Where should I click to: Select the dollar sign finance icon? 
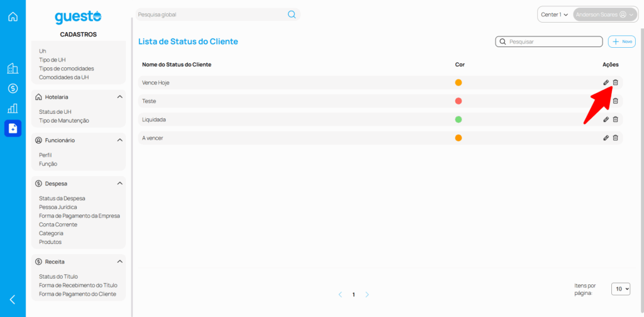(x=13, y=88)
